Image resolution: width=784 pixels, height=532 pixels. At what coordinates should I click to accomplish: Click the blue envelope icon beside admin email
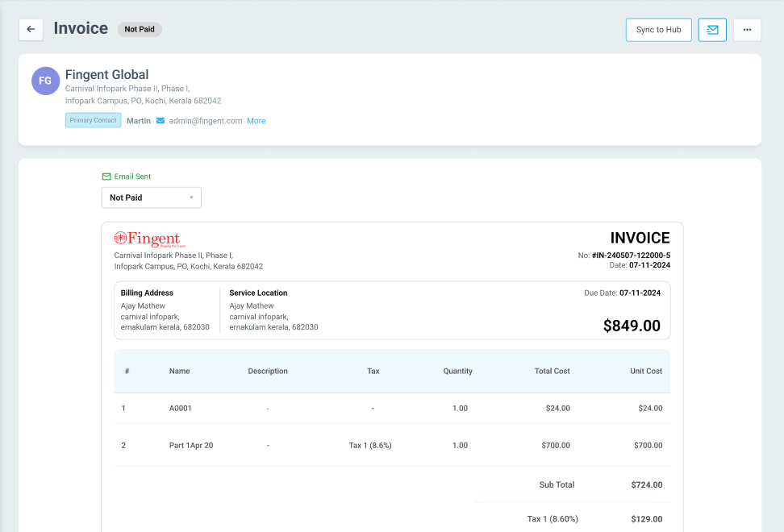161,121
